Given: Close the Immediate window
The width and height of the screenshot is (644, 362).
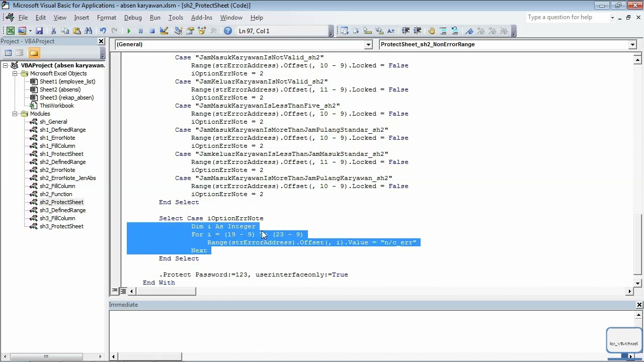Looking at the screenshot, I should pos(639,305).
